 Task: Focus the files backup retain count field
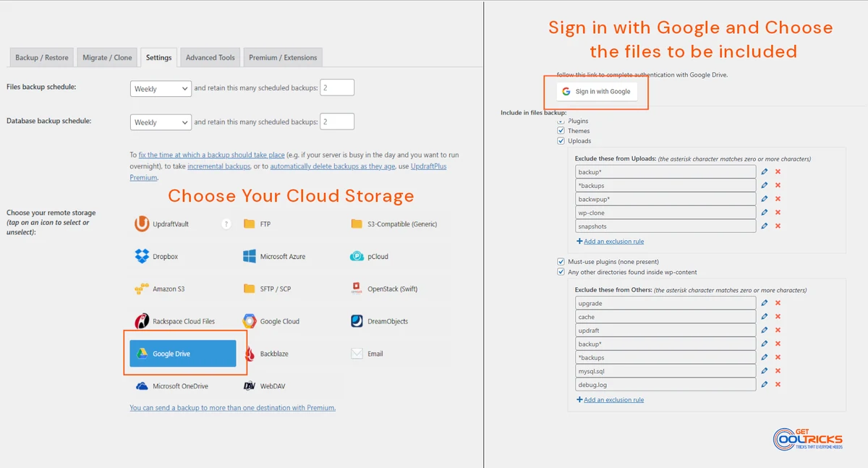coord(337,88)
